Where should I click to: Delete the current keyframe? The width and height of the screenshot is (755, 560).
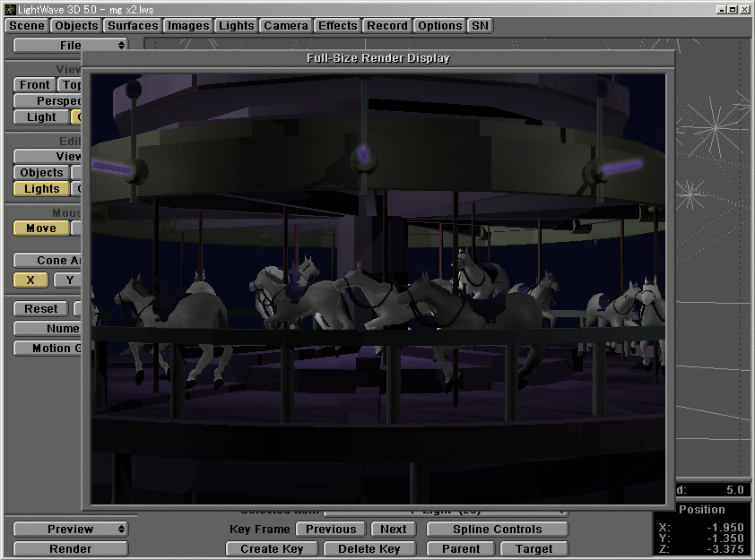tap(369, 547)
